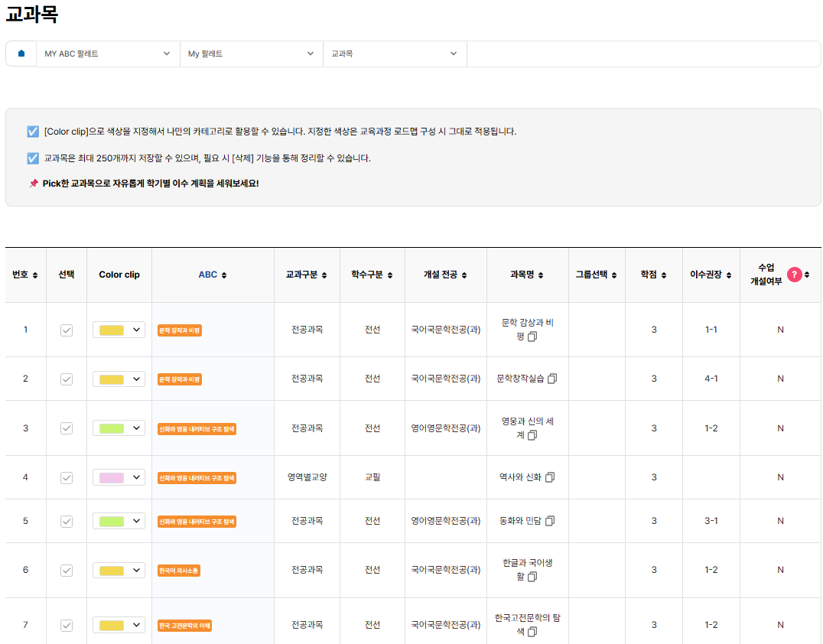Image resolution: width=823 pixels, height=644 pixels.
Task: Click the home icon in breadcrumb bar
Action: [x=21, y=54]
